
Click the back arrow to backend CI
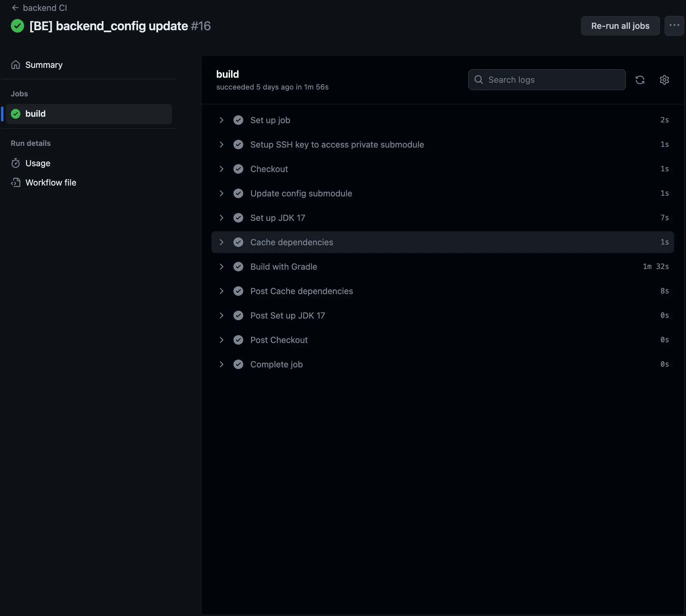tap(15, 8)
